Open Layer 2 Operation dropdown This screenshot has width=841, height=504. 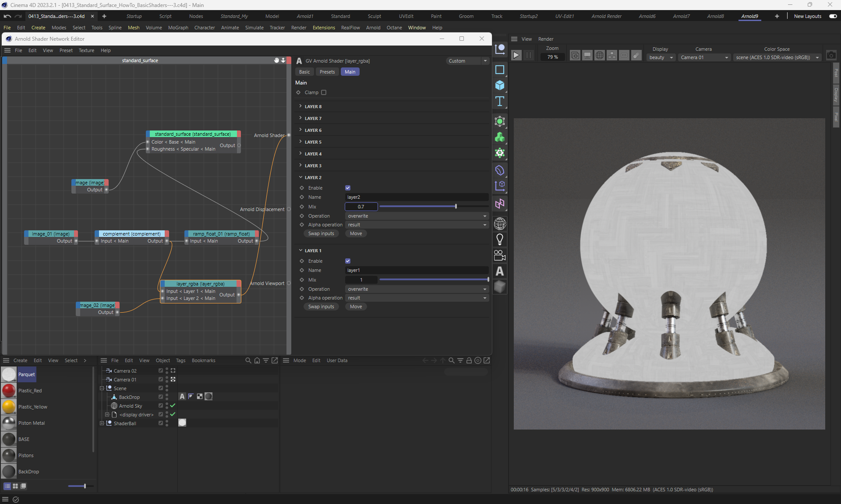pos(417,216)
